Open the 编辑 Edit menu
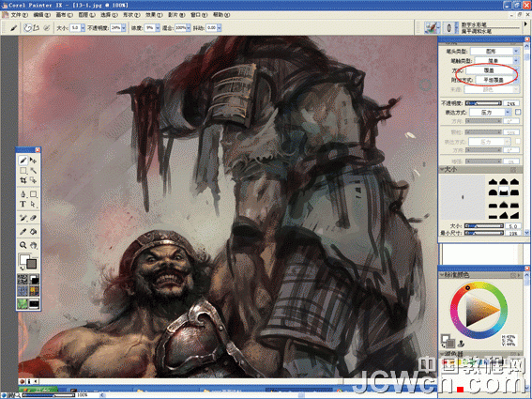The image size is (532, 399). (x=41, y=15)
